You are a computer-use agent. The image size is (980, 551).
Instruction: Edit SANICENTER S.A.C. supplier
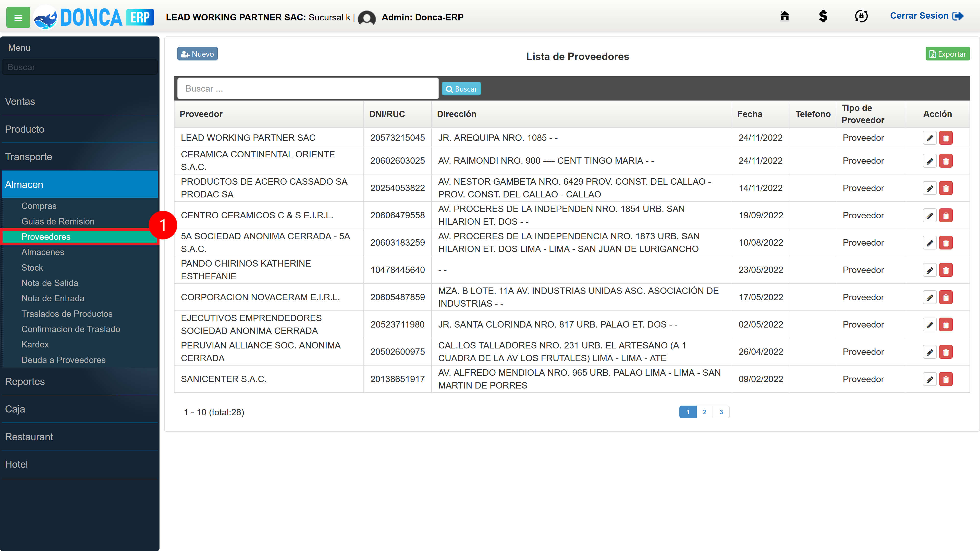[930, 380]
